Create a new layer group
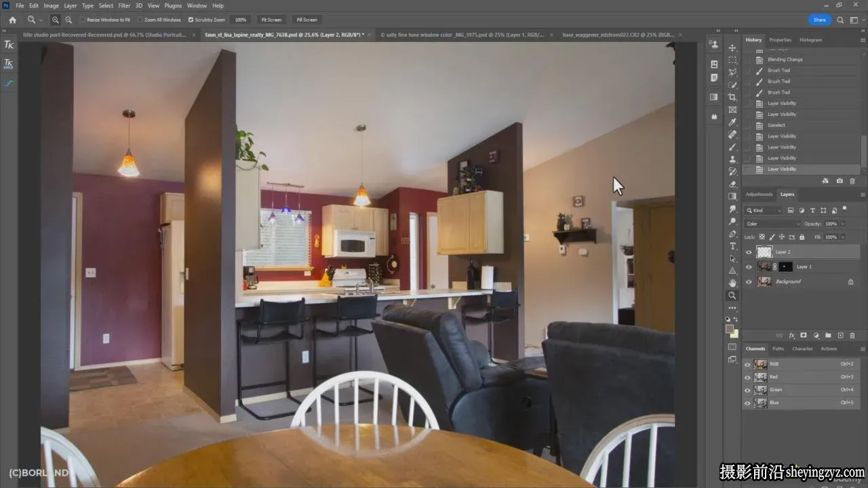Screen dimensions: 868x488 click(x=828, y=335)
